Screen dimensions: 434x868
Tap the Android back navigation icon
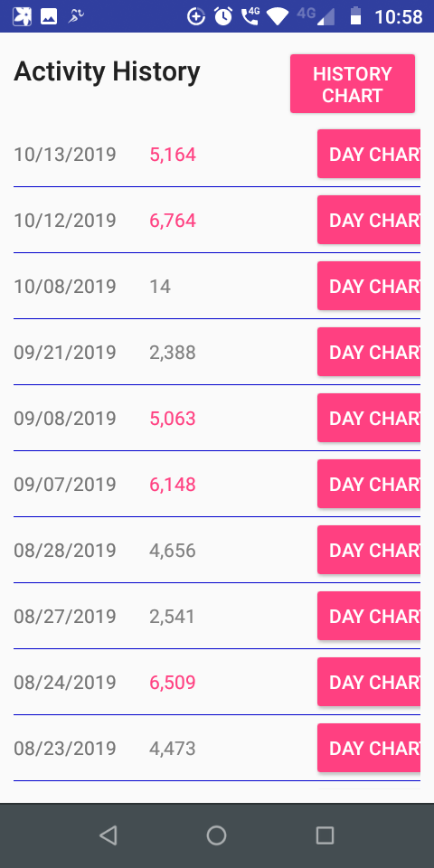pyautogui.click(x=108, y=835)
